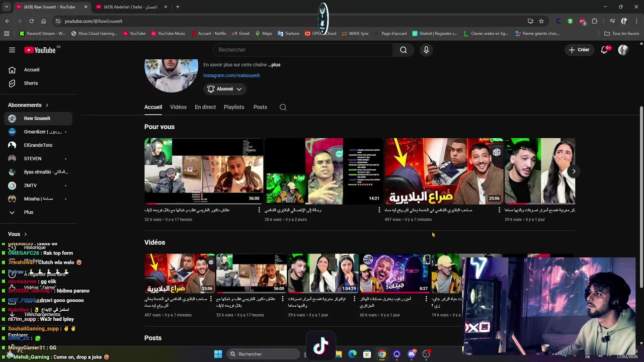Play the 14:21 video thumbnail

tap(324, 171)
